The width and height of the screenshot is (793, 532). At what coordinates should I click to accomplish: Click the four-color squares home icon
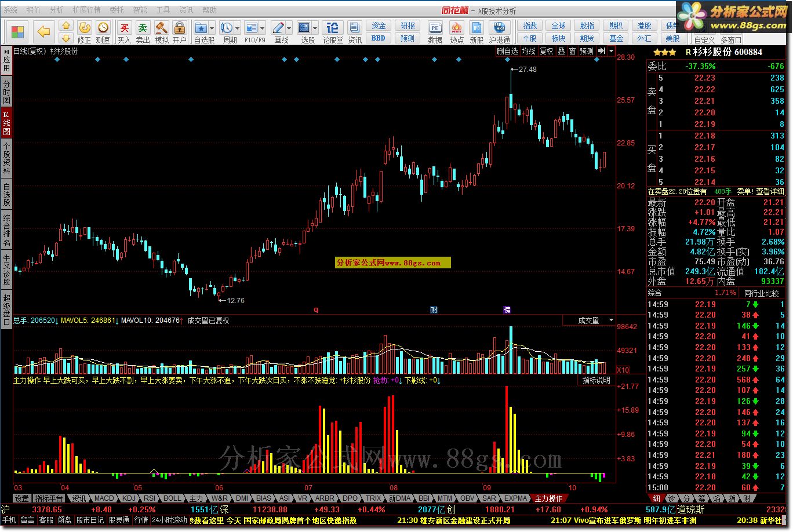point(19,31)
